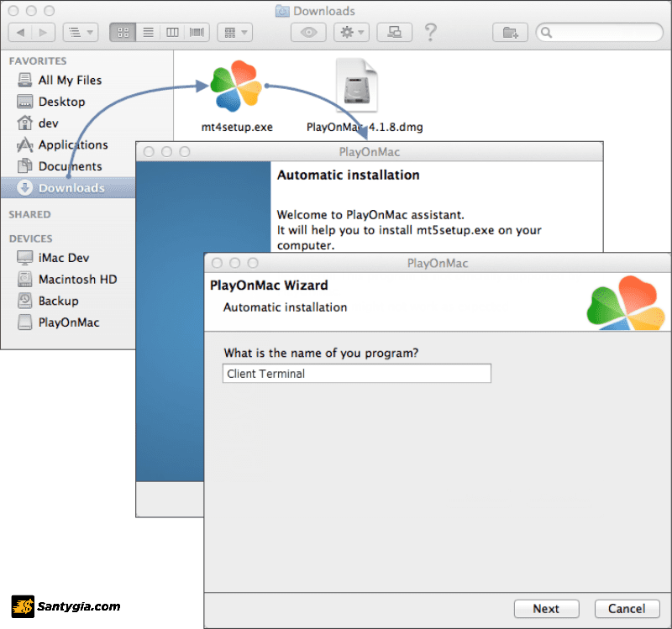
Task: Open the gear Action menu
Action: pyautogui.click(x=351, y=33)
